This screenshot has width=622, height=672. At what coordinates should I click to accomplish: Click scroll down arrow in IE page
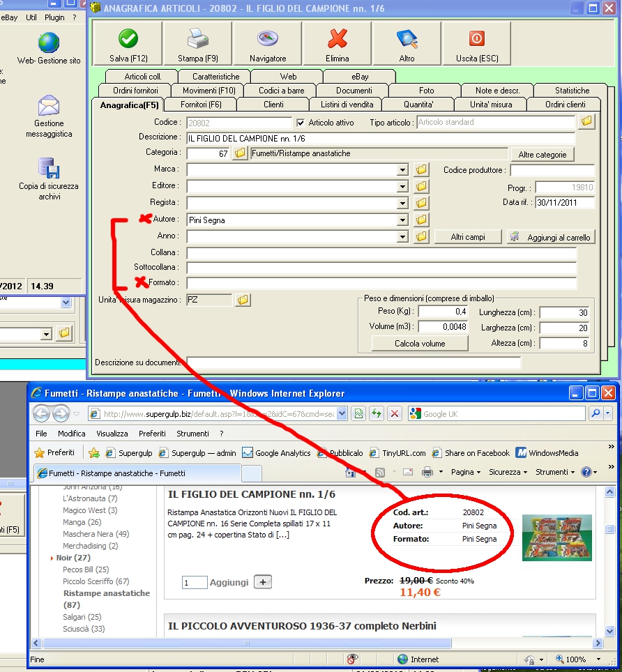(609, 630)
